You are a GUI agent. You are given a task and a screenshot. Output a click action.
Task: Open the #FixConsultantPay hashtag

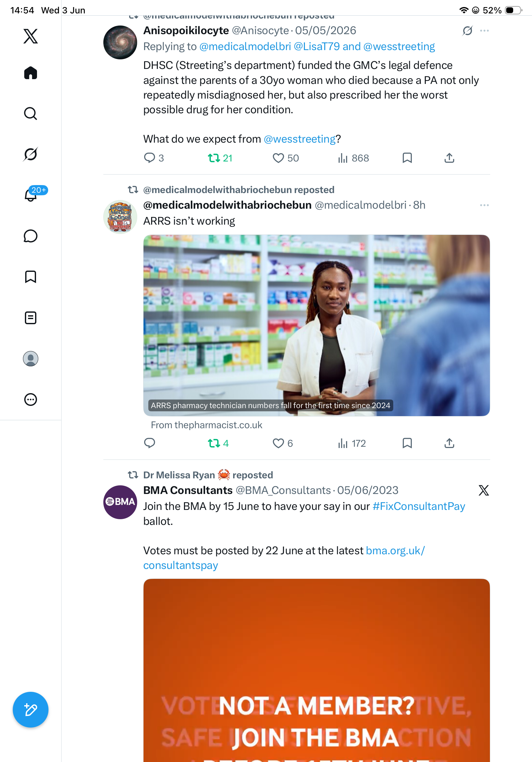[x=418, y=506]
